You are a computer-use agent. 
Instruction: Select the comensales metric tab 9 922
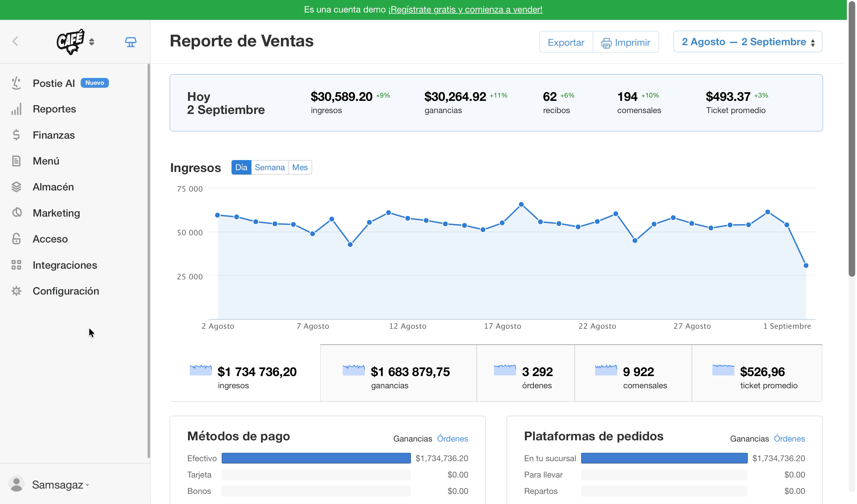pos(633,373)
